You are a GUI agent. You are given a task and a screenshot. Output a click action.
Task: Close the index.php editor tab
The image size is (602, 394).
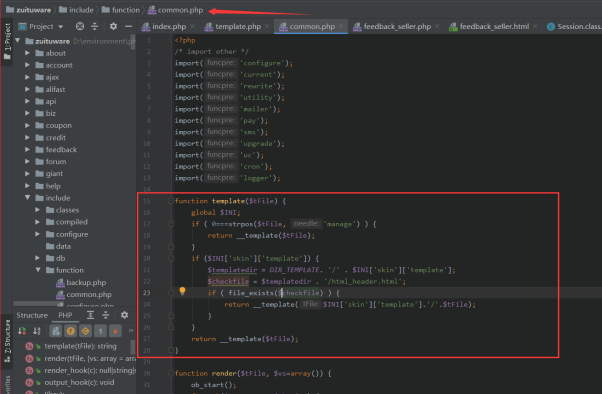192,26
